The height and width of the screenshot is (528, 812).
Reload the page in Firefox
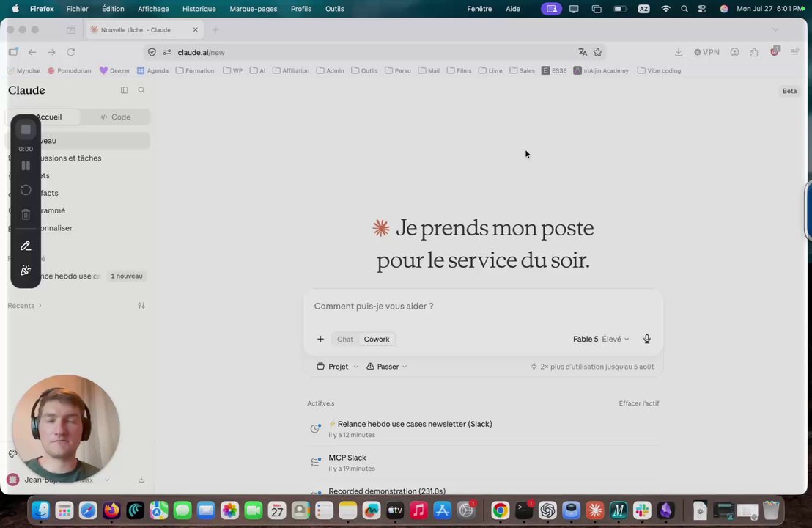(71, 52)
